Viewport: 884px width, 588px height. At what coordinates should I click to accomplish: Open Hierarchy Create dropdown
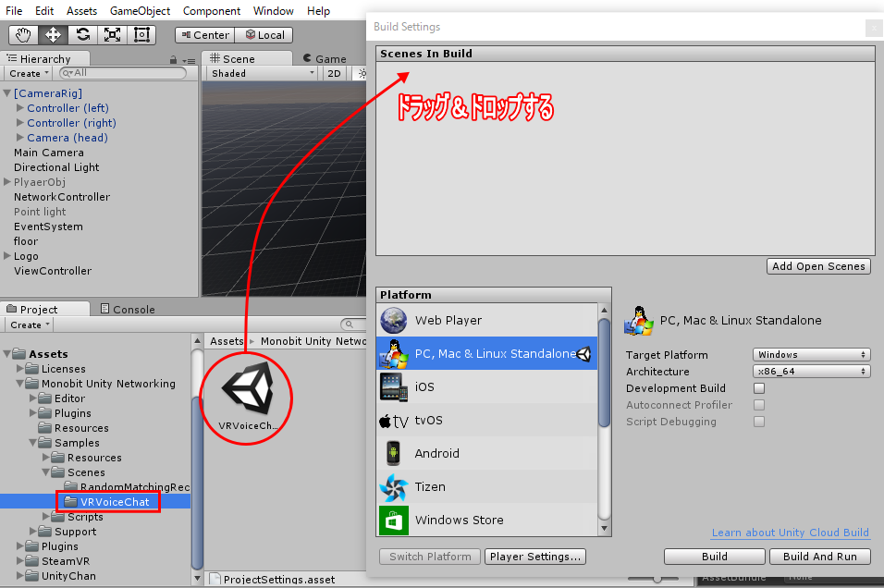(x=28, y=73)
